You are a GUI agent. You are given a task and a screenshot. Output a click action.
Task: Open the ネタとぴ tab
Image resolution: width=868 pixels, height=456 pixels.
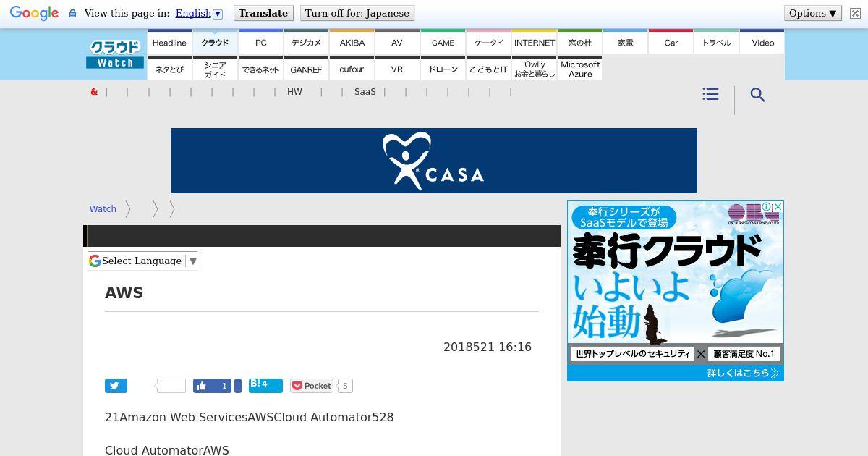[x=169, y=69]
